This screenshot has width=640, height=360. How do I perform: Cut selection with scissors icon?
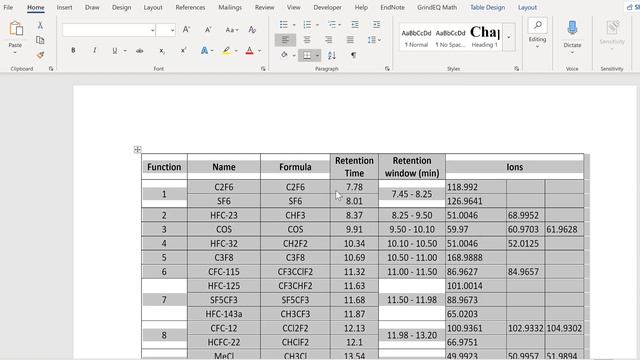40,25
